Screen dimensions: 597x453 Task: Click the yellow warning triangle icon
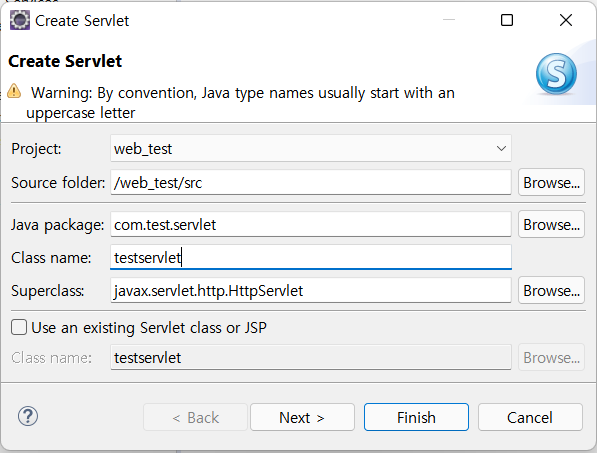14,91
